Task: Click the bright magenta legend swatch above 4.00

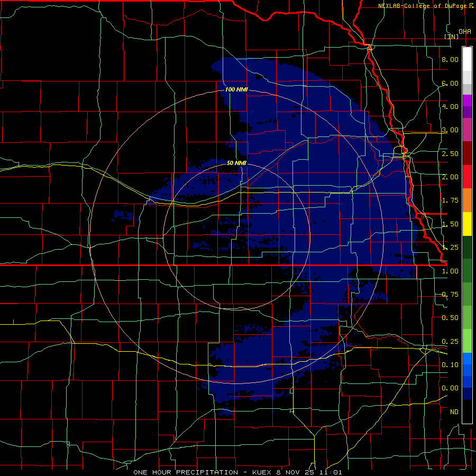Action: pyautogui.click(x=467, y=100)
